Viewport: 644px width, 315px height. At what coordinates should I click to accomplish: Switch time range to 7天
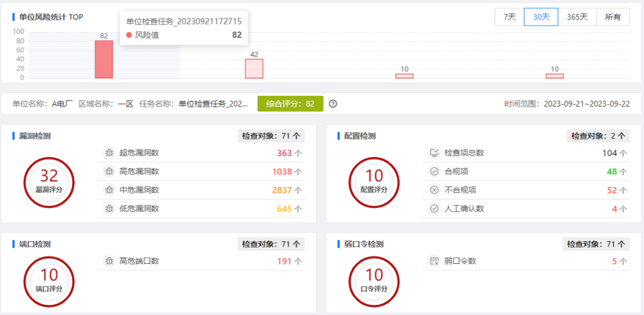509,17
